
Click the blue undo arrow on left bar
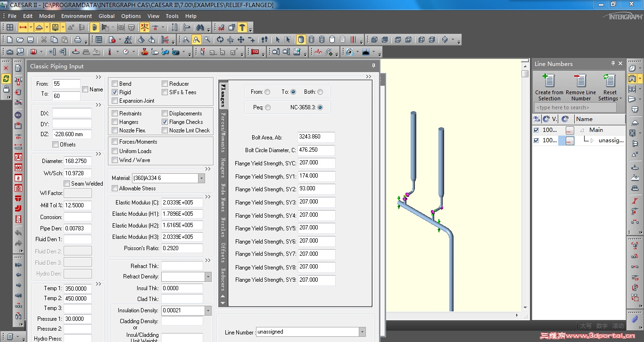click(18, 233)
